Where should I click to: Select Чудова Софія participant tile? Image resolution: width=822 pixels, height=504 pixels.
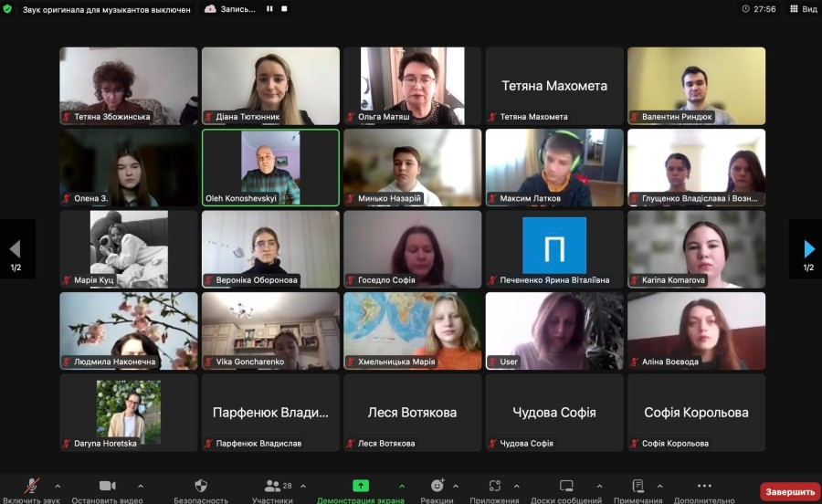[554, 413]
